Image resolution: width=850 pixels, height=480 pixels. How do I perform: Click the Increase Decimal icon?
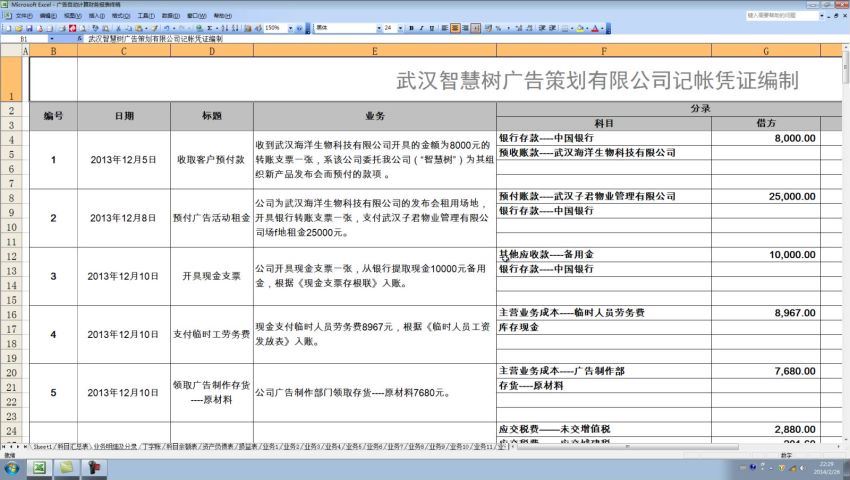coord(519,28)
